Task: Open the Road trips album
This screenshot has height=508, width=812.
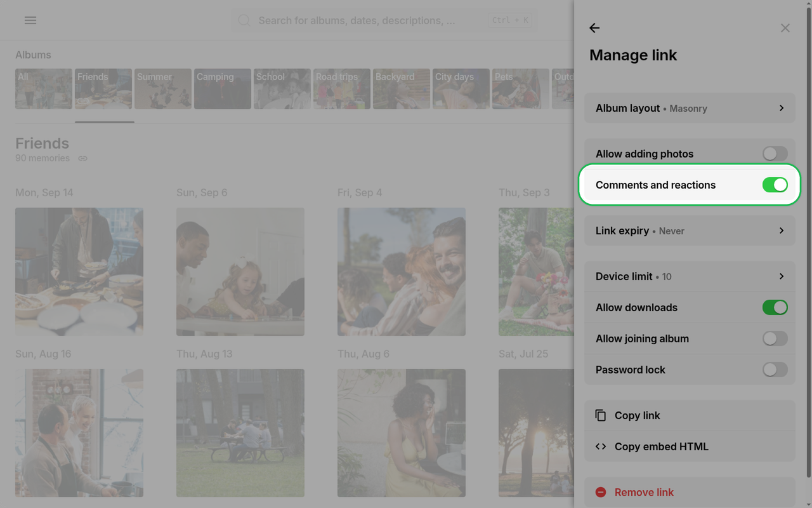Action: pyautogui.click(x=342, y=89)
